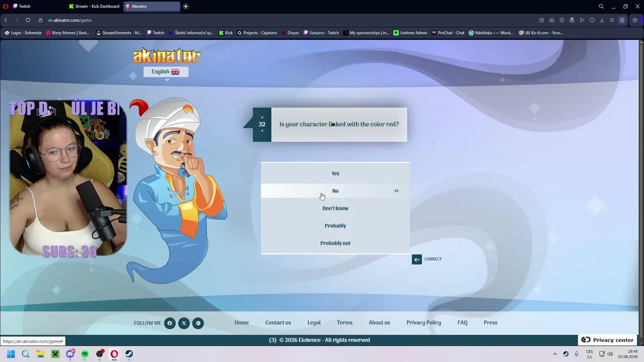Open the Home footer link
The width and height of the screenshot is (644, 362).
(242, 323)
